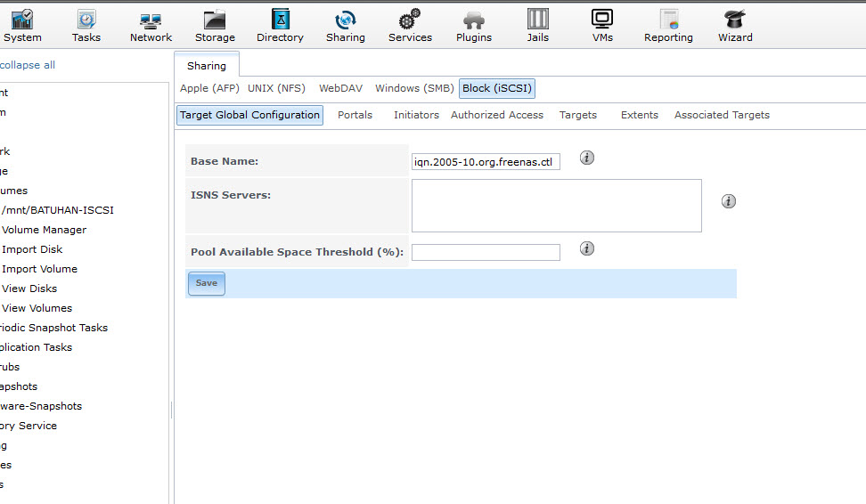Show help for Pool Available Space Threshold

click(586, 248)
